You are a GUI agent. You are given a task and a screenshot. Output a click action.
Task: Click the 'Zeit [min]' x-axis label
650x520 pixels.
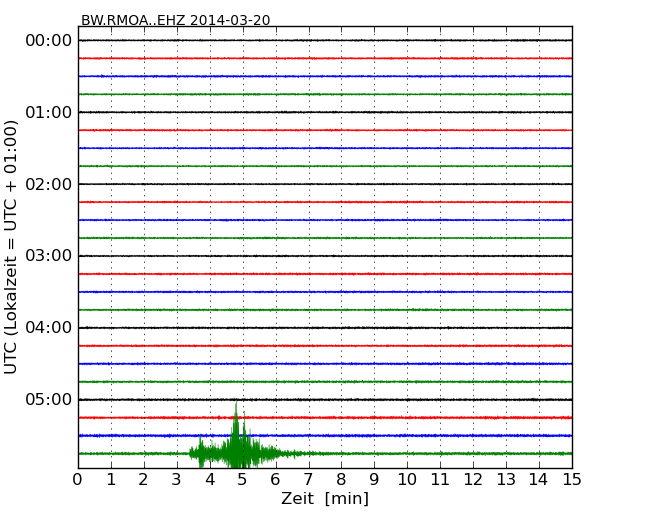[x=324, y=499]
